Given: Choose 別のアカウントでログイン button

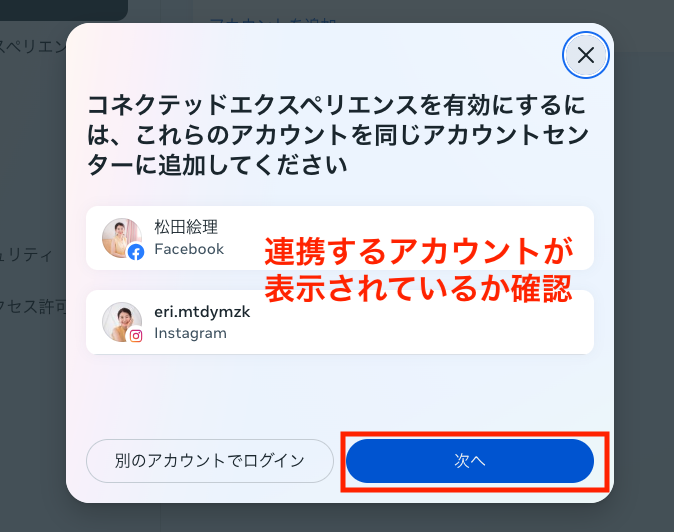Looking at the screenshot, I should (x=210, y=461).
